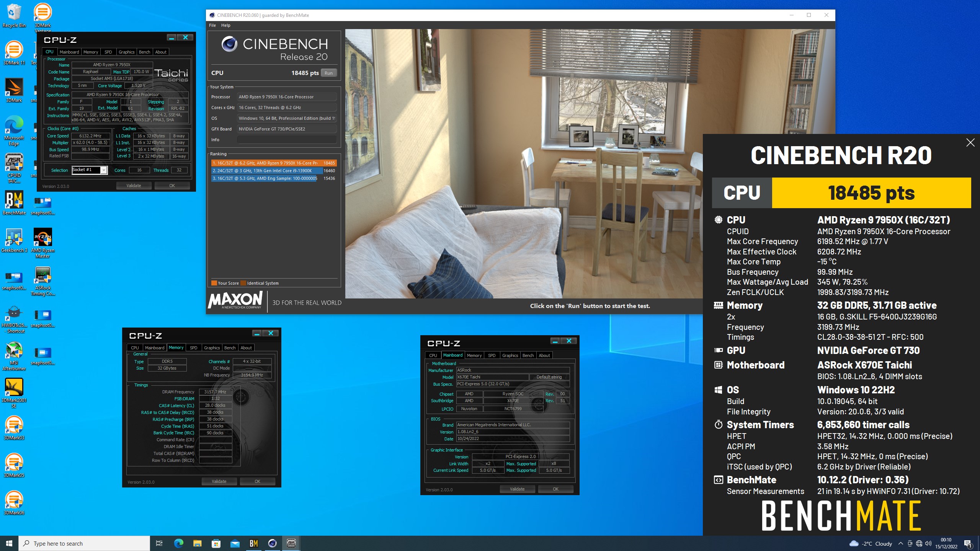The image size is (980, 551).
Task: Open the 3DMark desktop shortcut
Action: tap(14, 90)
